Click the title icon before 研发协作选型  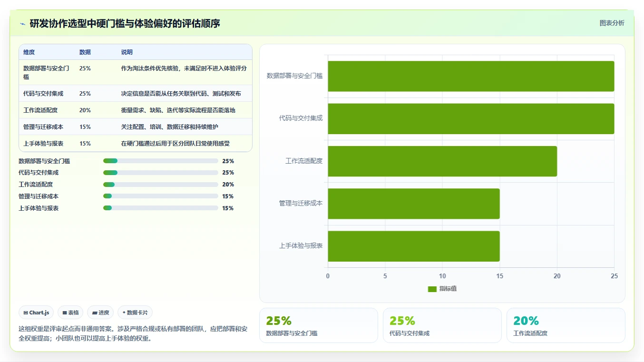pyautogui.click(x=22, y=24)
